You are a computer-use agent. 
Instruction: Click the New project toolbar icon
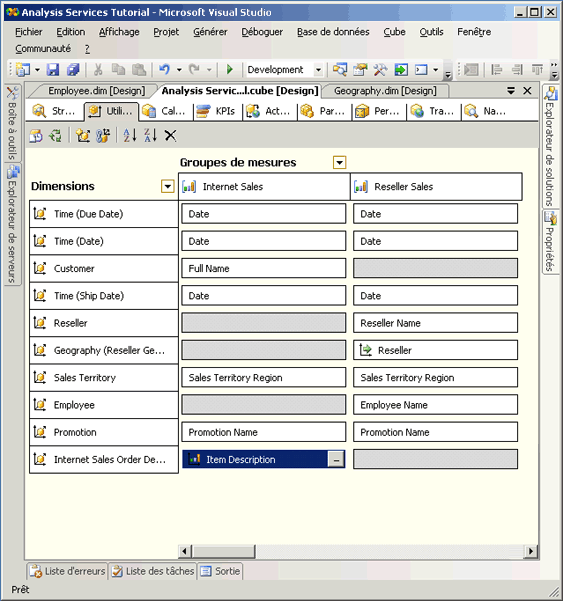[23, 70]
